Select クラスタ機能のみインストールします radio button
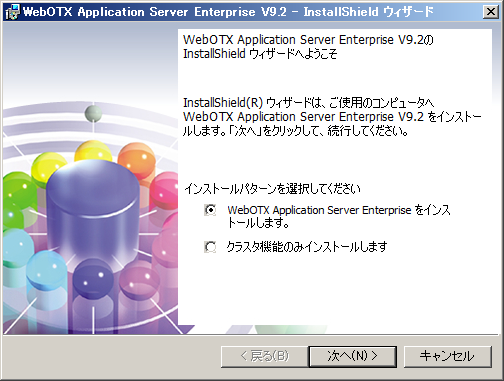The width and height of the screenshot is (504, 381). [x=210, y=247]
